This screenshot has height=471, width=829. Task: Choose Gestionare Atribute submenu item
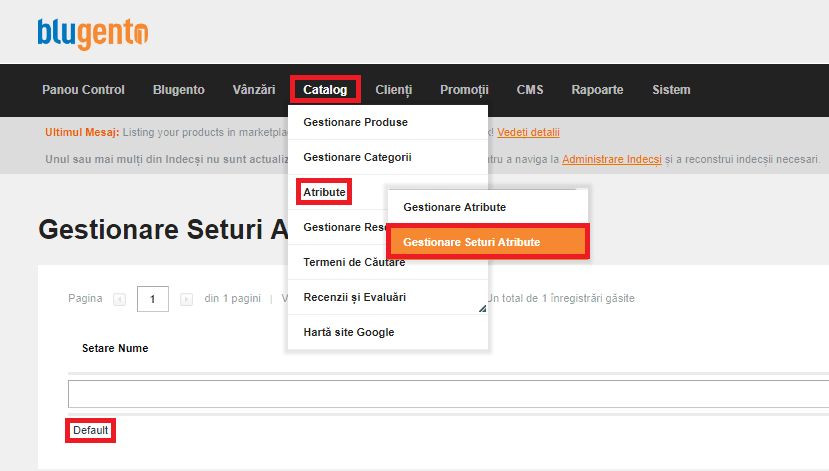(487, 207)
